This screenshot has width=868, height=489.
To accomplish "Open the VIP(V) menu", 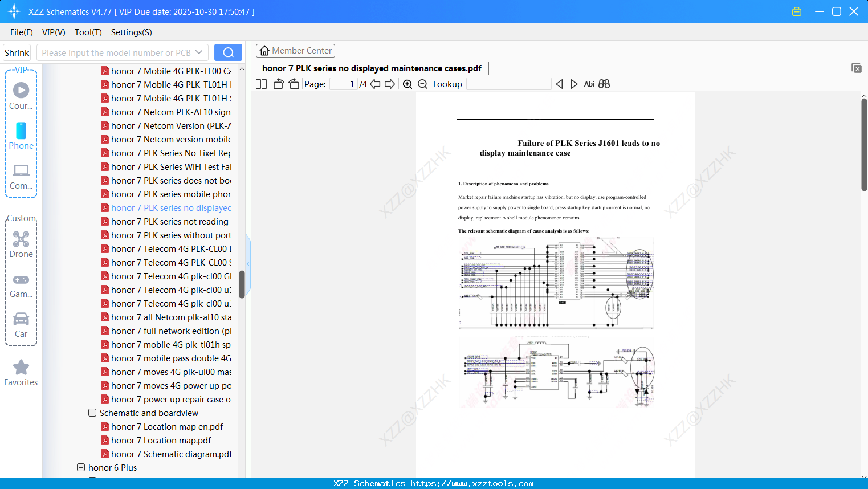I will point(54,32).
